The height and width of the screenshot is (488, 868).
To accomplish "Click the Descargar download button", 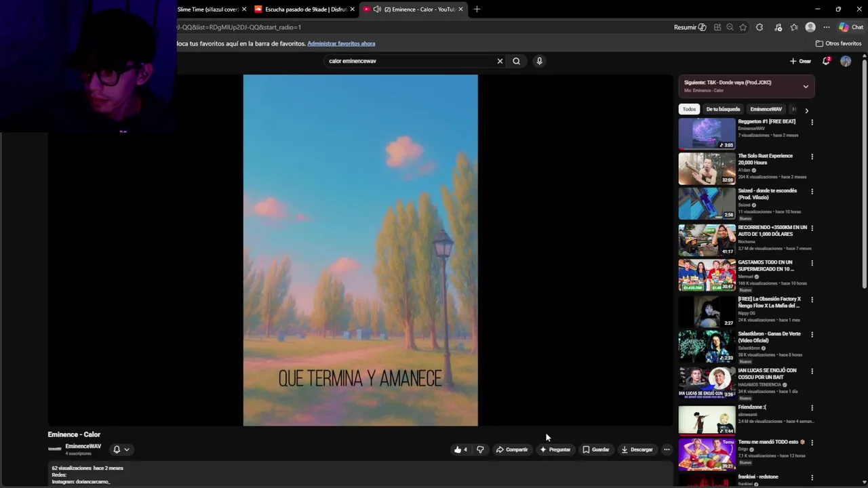I will (x=637, y=449).
